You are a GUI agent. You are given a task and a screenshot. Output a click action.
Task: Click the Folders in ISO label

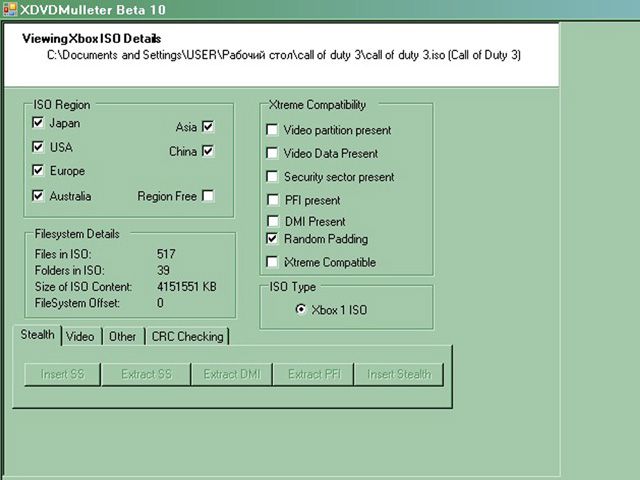[69, 270]
